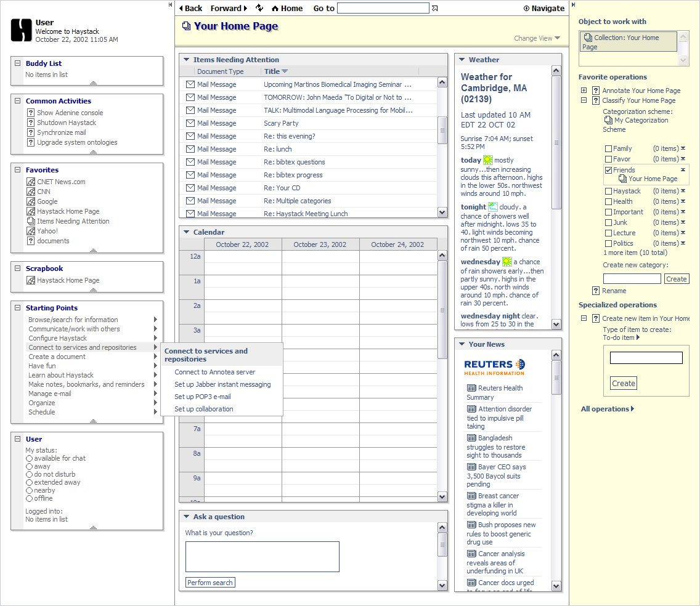Screen dimensions: 700x606
Task: Check the Favor category checkbox
Action: click(608, 160)
